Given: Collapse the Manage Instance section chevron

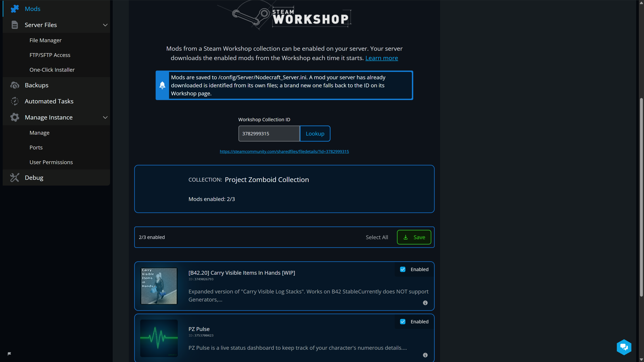Looking at the screenshot, I should (x=105, y=117).
